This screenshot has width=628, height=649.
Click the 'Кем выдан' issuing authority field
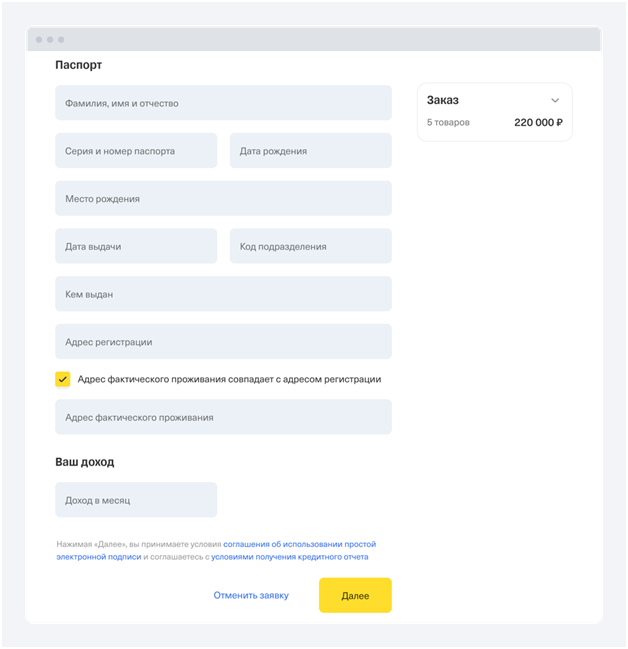[x=223, y=294]
